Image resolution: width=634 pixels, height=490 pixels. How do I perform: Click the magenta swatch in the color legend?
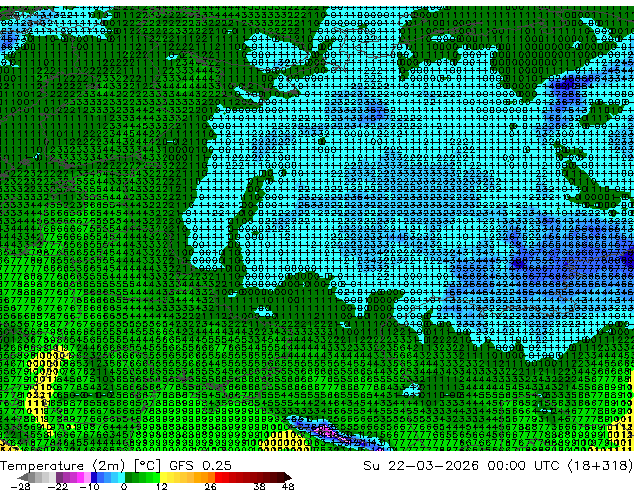tap(80, 477)
